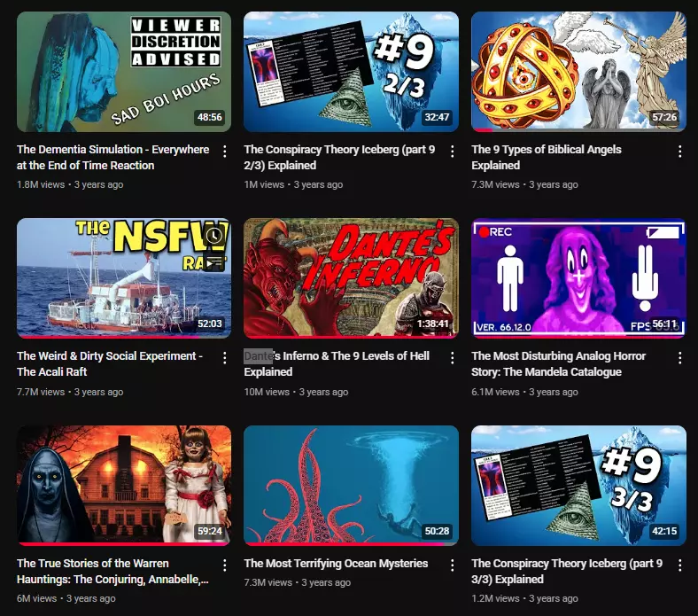Click Add to queue icon on raft thumbnail
Screen dimensions: 698x616
214,262
